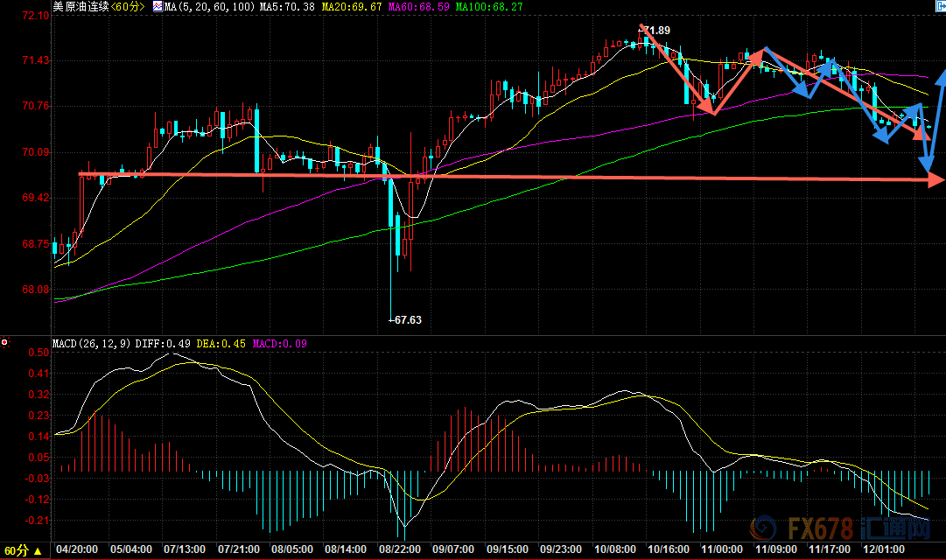Click the 67.63 low price marker

(406, 319)
